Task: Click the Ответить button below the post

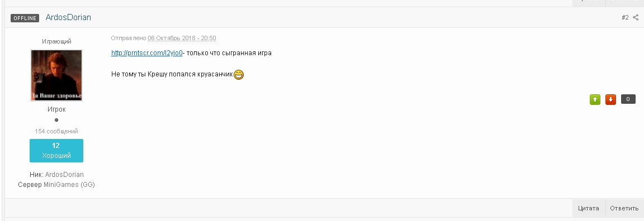Action: click(624, 208)
